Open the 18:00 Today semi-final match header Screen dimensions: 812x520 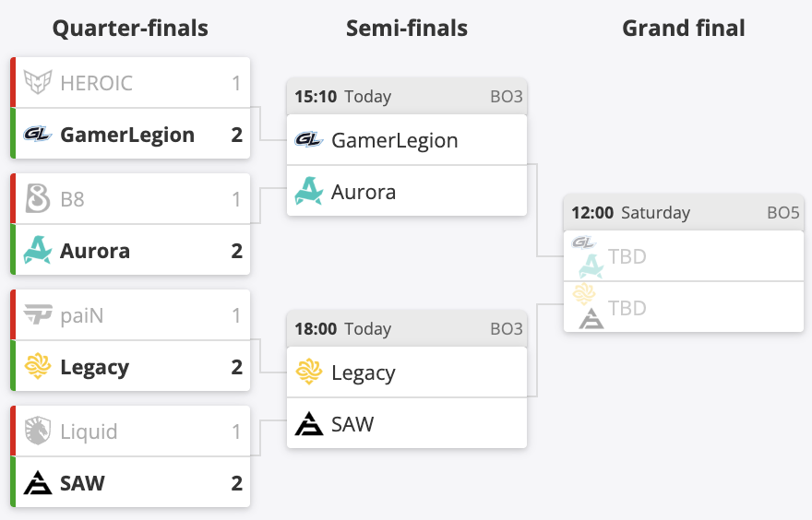[406, 329]
